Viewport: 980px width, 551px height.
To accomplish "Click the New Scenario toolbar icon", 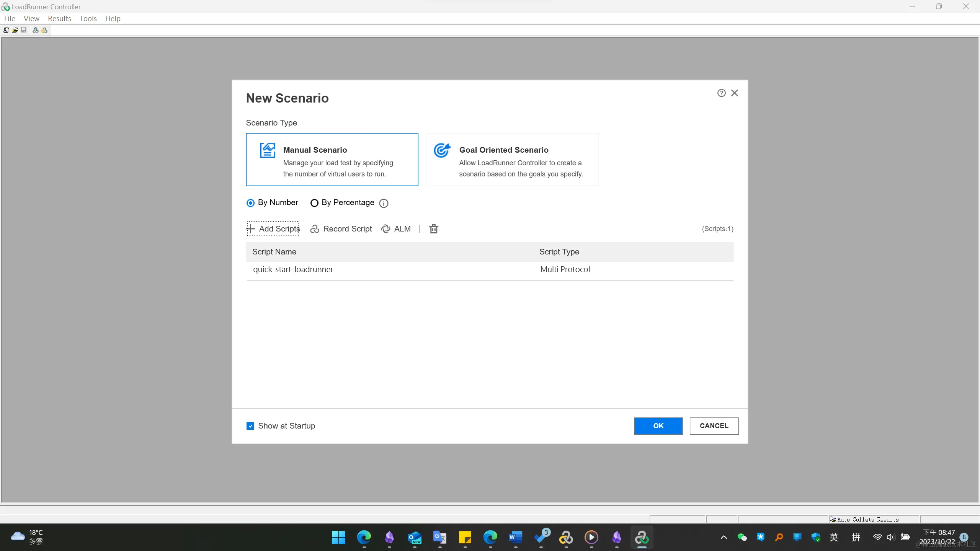I will pos(6,30).
